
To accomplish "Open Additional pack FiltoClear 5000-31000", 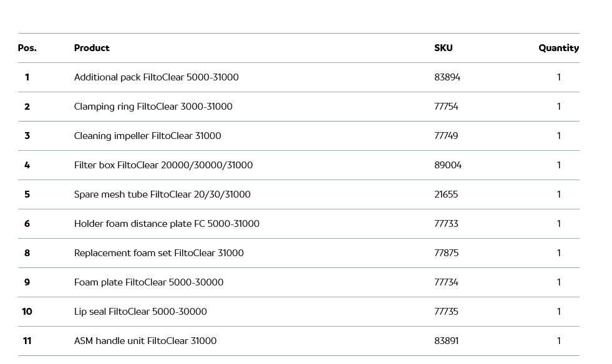I will pos(156,77).
